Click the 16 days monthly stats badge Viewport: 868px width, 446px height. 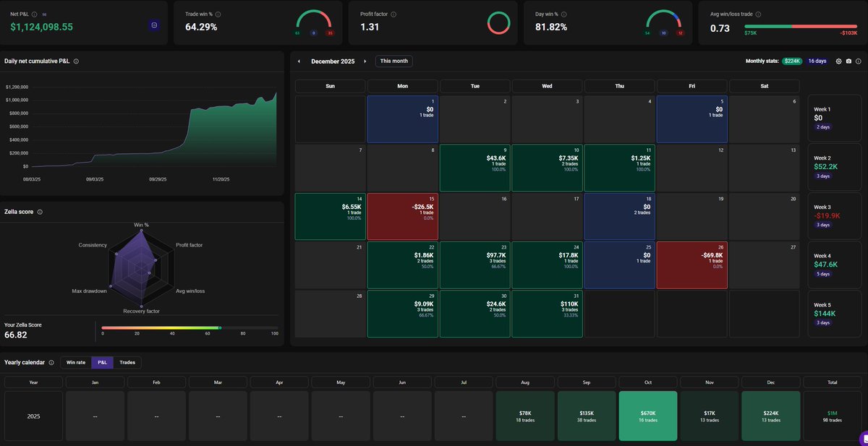click(x=817, y=61)
